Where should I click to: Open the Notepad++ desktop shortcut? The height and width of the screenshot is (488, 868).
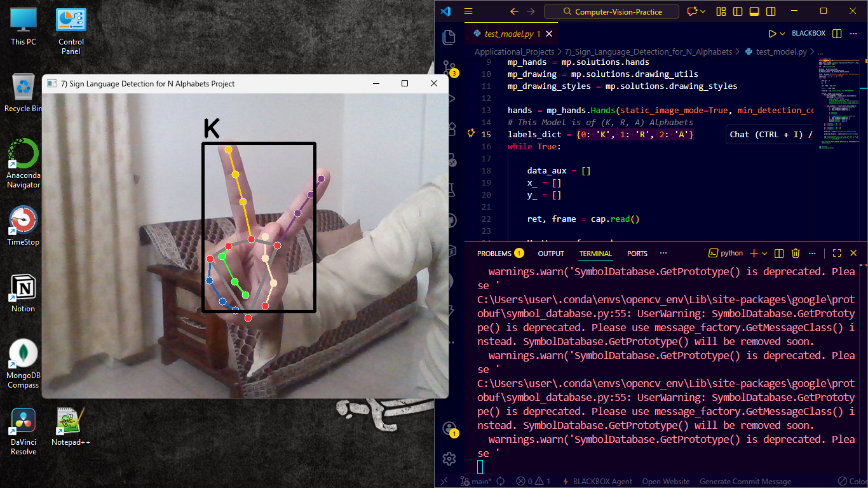(x=71, y=426)
